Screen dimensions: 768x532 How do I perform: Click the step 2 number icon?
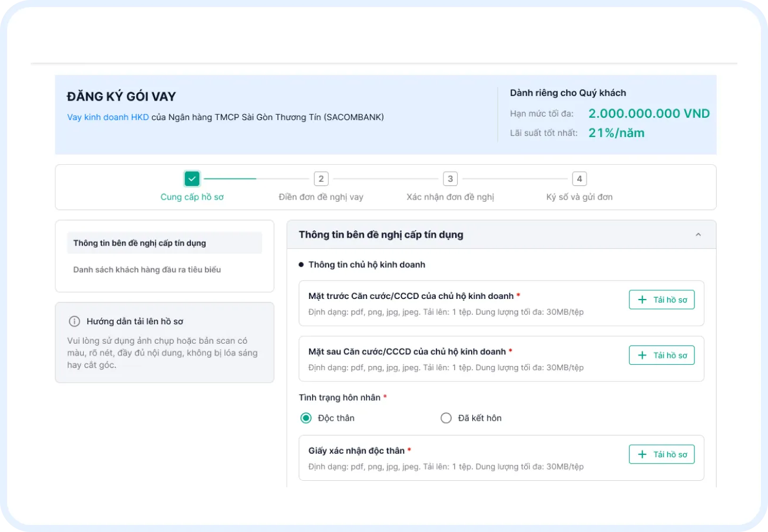click(x=321, y=179)
